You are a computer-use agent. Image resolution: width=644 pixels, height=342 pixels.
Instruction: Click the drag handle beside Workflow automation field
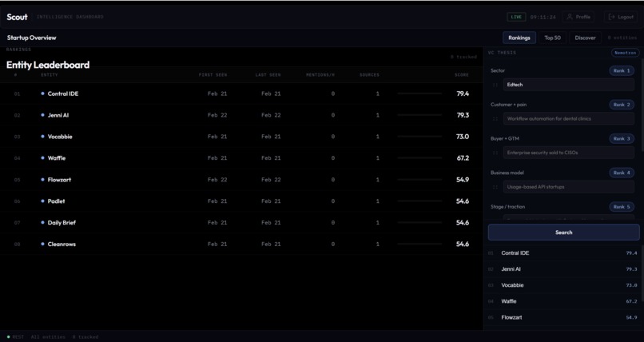(x=495, y=118)
